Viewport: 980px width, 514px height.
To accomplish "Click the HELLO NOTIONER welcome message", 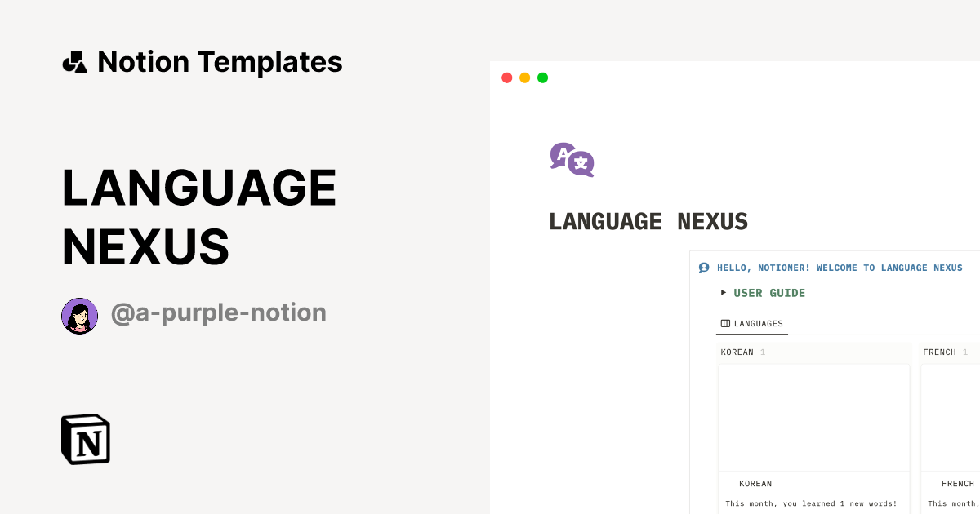I will [x=840, y=267].
